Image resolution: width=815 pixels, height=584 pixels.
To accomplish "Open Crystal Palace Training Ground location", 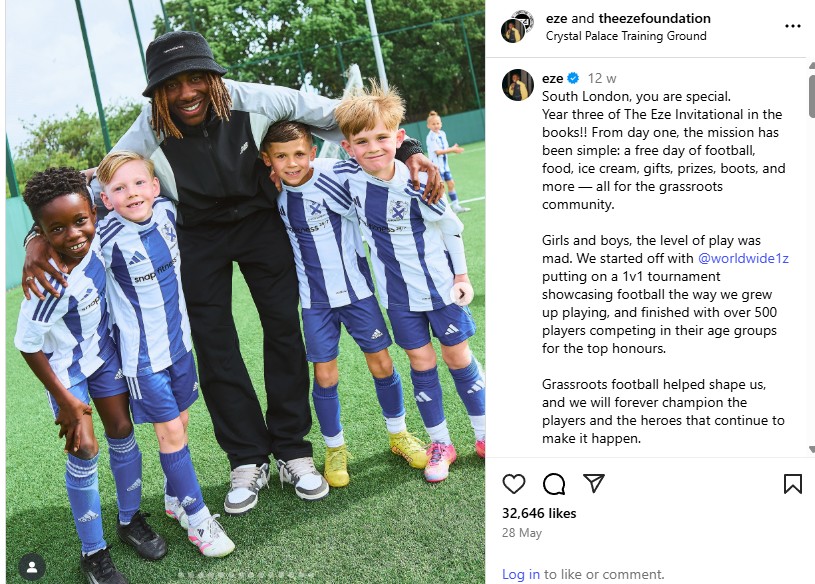I will pos(626,36).
